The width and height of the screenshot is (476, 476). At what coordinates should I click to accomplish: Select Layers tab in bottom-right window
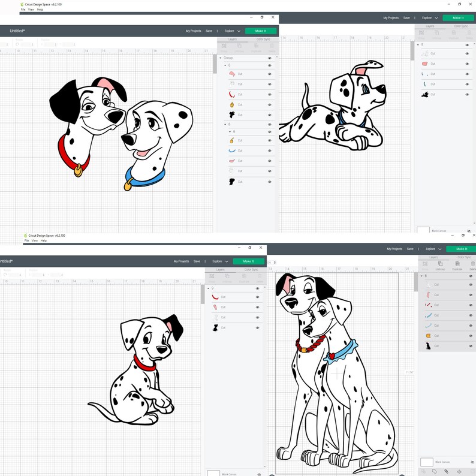(x=433, y=257)
